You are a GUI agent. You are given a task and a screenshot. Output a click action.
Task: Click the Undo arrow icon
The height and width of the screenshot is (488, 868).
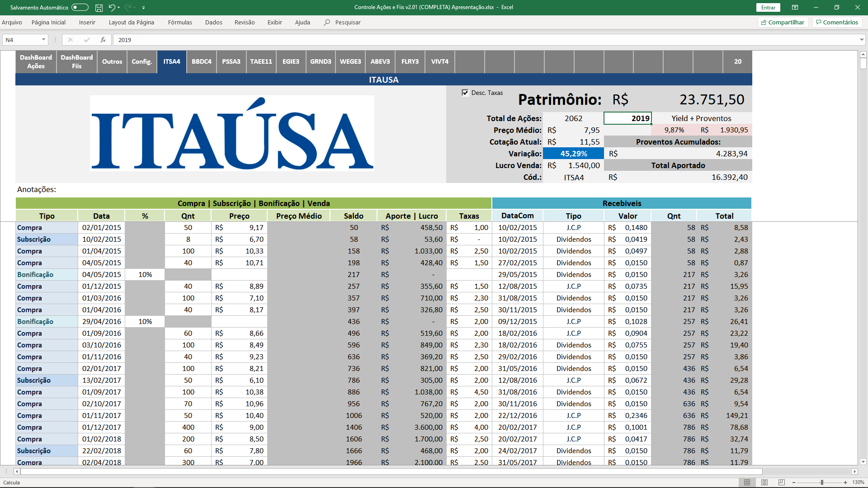(x=112, y=7)
